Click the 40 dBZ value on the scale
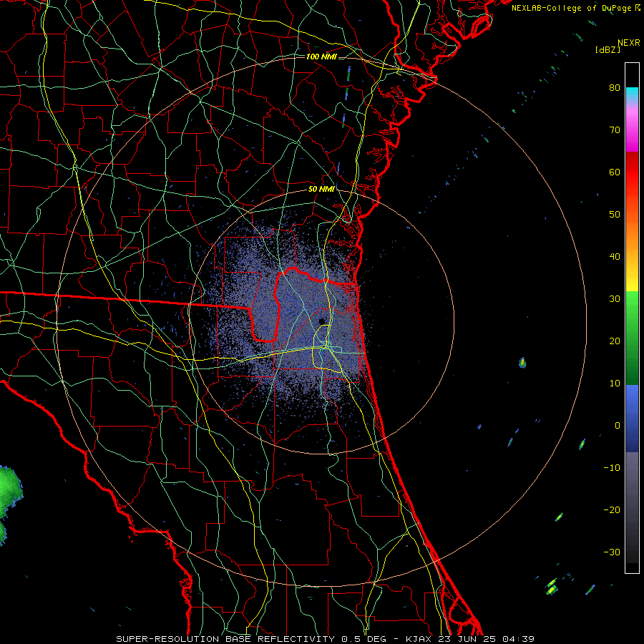 [x=615, y=257]
